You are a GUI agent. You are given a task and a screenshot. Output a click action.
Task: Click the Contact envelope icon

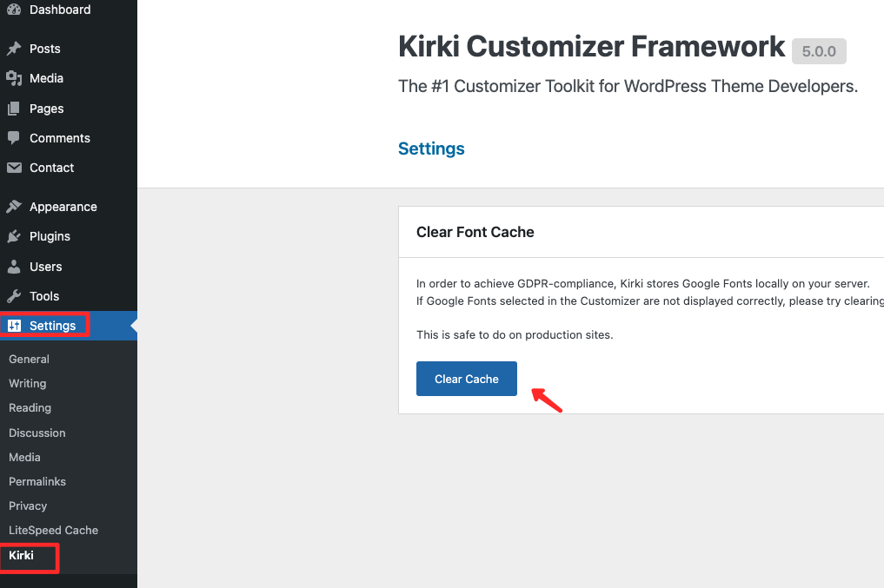point(14,168)
